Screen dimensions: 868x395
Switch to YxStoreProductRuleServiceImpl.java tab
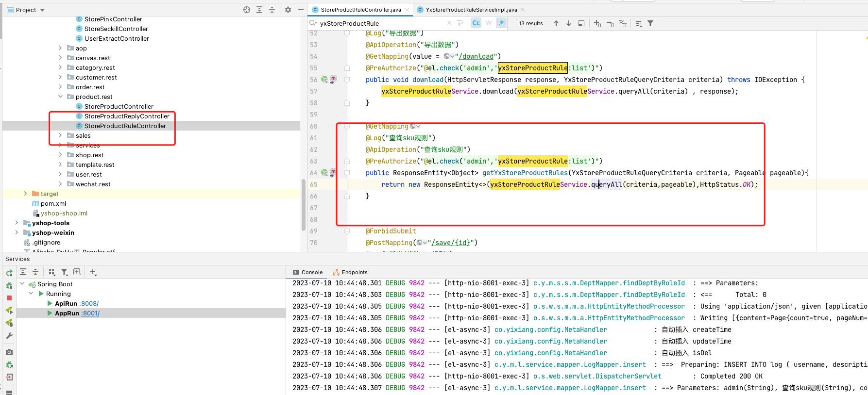(471, 10)
